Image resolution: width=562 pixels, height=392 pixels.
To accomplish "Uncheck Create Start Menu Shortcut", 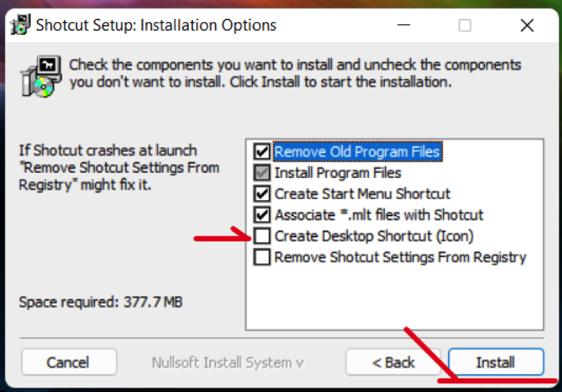I will 262,194.
